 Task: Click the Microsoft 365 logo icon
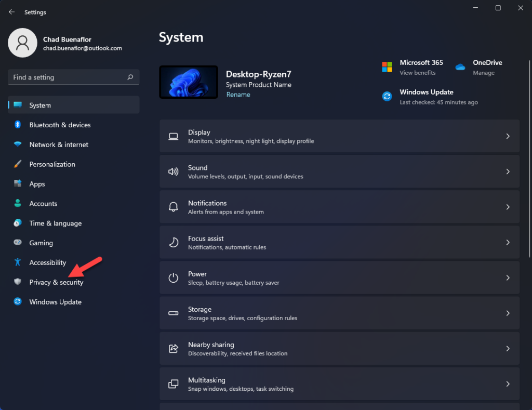point(387,67)
